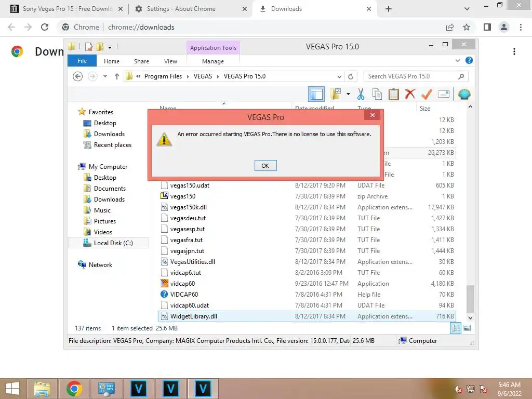
Task: Open File Explorer from taskbar
Action: pos(42,389)
